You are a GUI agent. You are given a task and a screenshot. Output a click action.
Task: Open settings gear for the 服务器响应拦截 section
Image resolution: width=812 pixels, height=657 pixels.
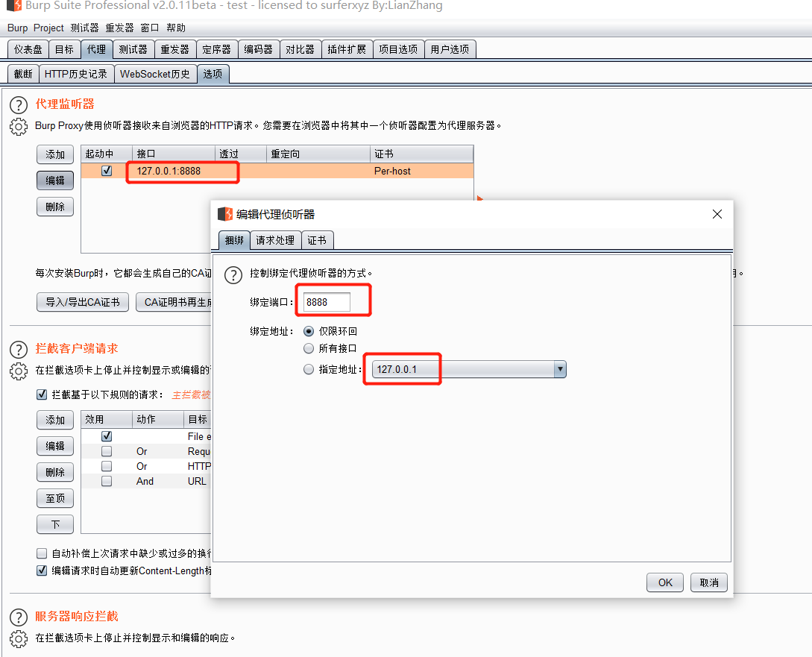19,638
